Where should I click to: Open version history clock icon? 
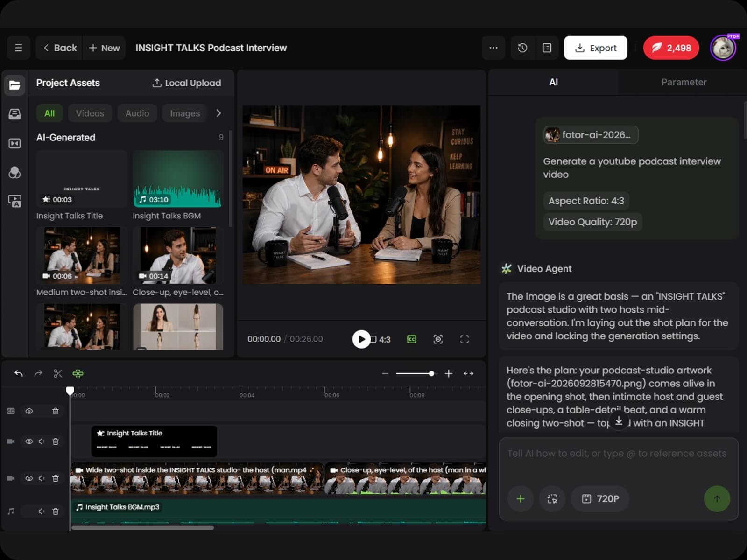[x=522, y=48]
